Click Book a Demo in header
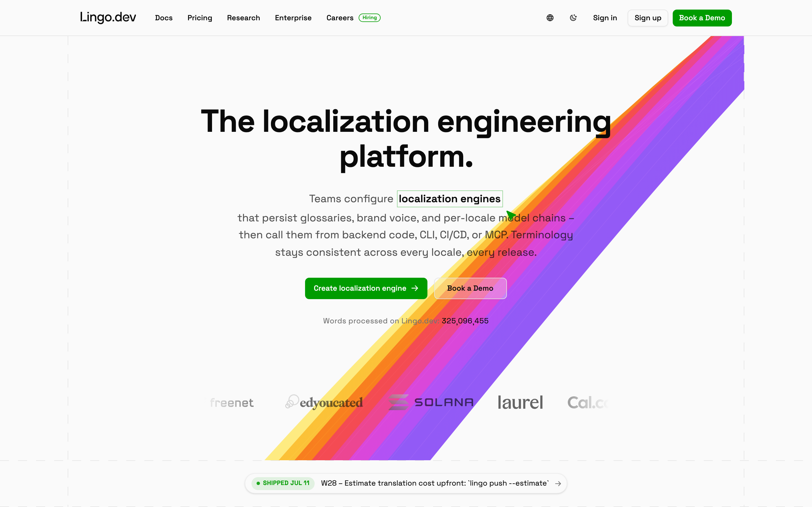 coord(702,18)
